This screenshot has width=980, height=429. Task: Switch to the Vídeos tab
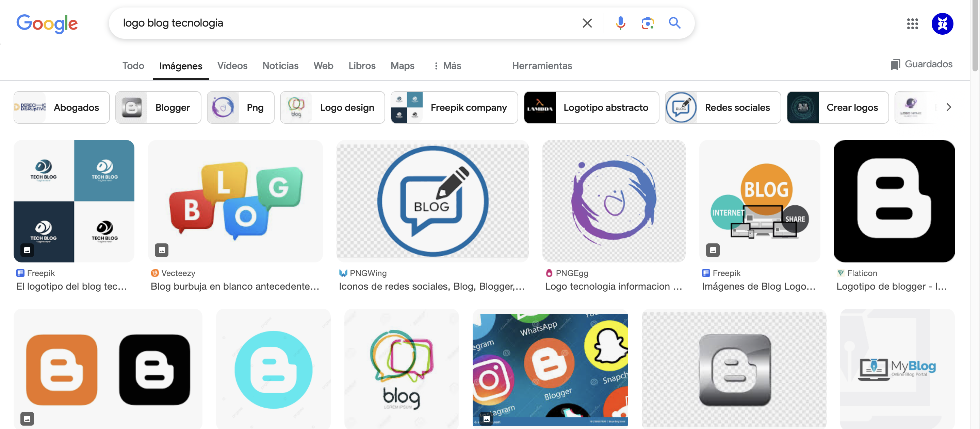click(232, 66)
